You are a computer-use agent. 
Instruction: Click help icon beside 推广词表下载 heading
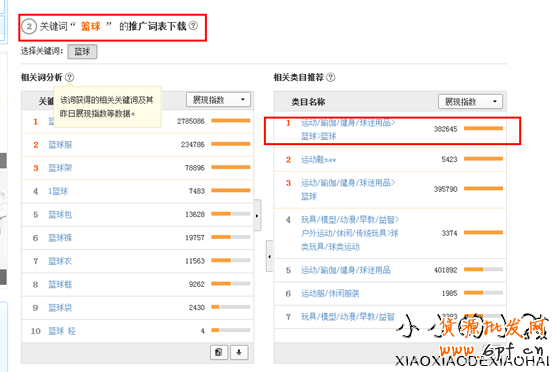[x=193, y=25]
